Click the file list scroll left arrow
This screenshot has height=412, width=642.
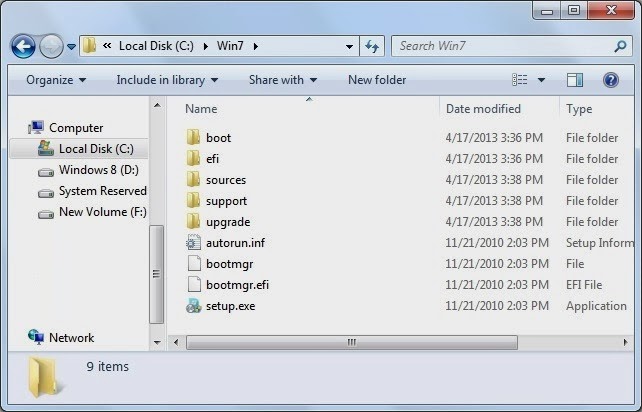(x=176, y=342)
